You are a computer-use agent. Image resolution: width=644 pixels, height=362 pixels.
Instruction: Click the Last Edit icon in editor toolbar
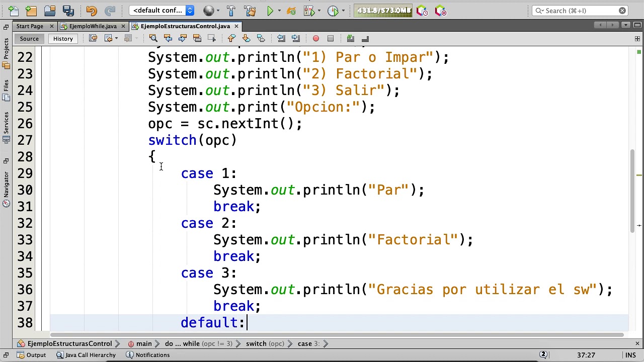[93, 39]
